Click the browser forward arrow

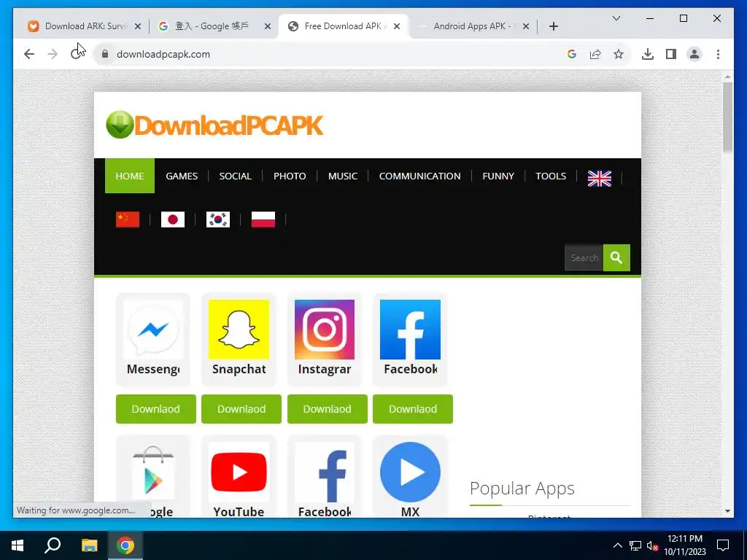53,54
